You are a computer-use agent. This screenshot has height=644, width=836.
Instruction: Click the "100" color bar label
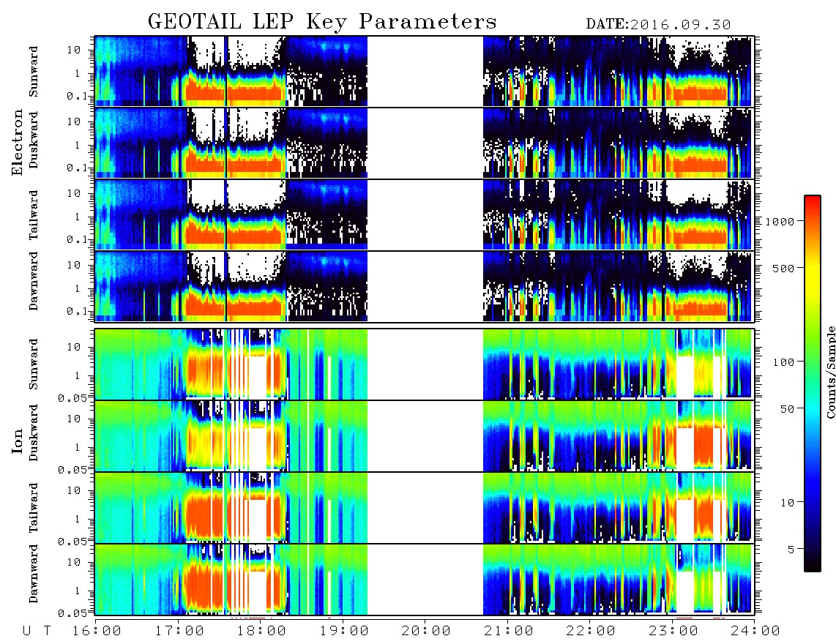pyautogui.click(x=784, y=362)
